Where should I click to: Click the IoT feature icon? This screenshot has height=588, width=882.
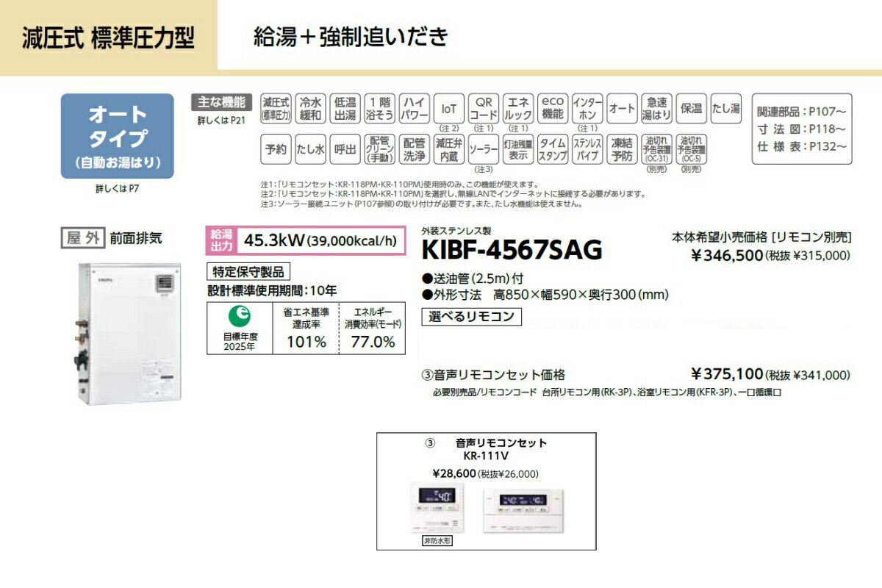click(448, 109)
